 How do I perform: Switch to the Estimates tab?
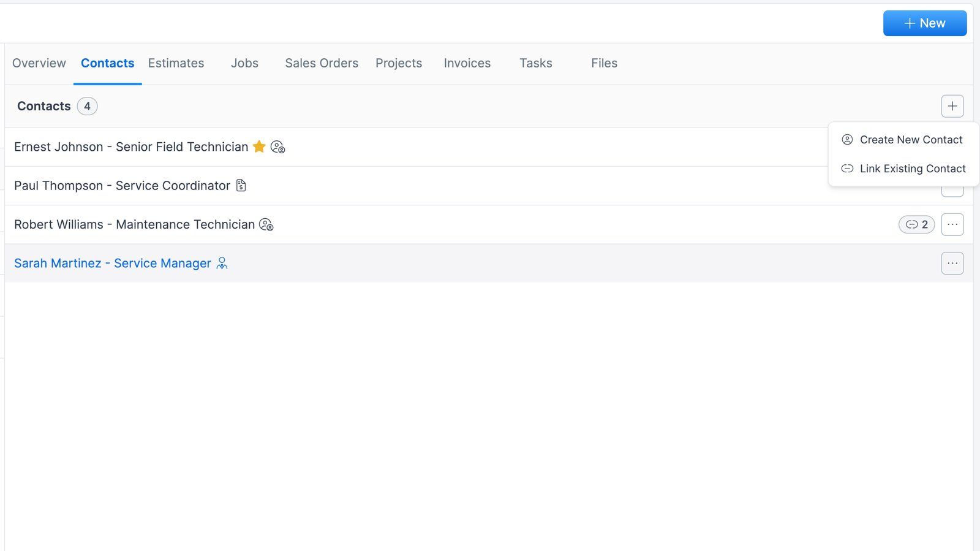(176, 63)
